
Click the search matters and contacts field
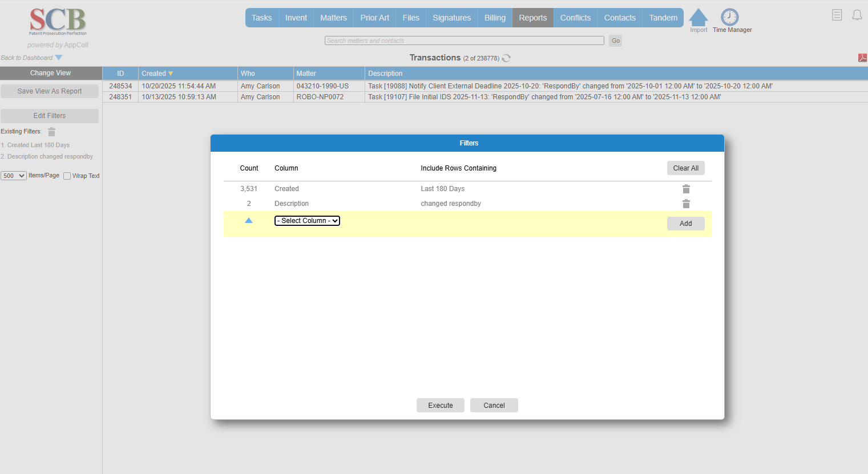pyautogui.click(x=464, y=40)
